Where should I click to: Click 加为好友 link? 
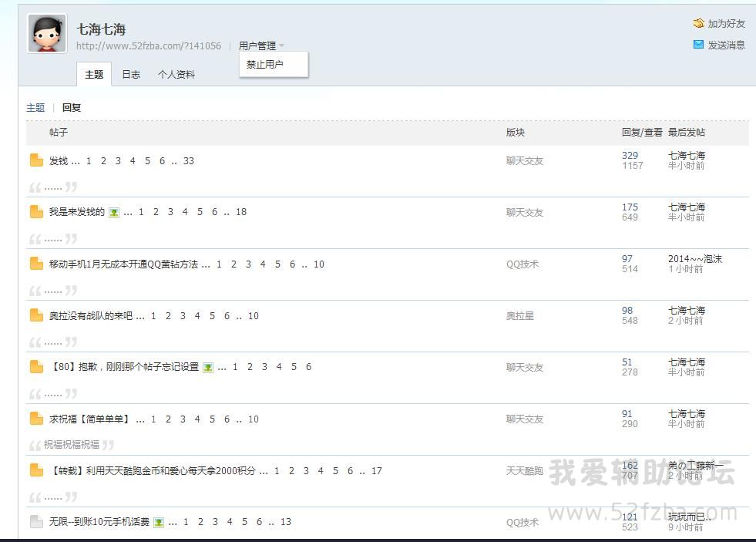click(726, 24)
